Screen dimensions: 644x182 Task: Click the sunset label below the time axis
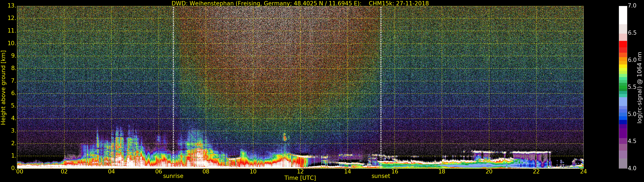tap(381, 176)
